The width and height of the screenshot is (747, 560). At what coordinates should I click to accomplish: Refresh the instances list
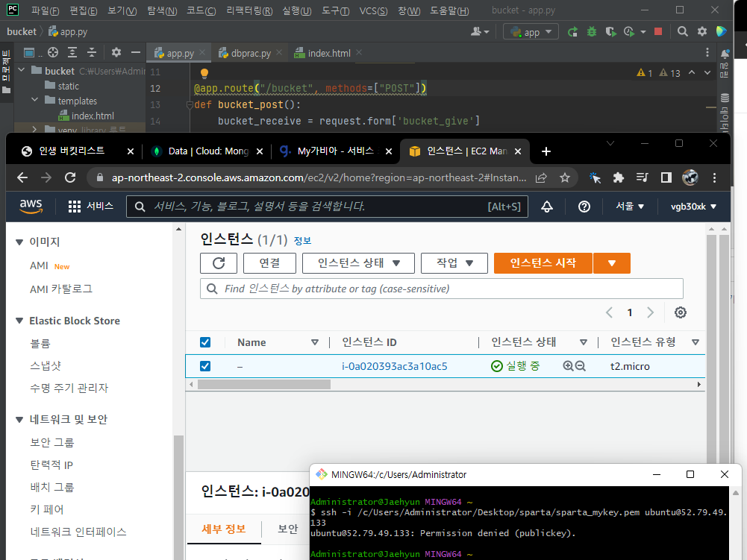coord(219,263)
